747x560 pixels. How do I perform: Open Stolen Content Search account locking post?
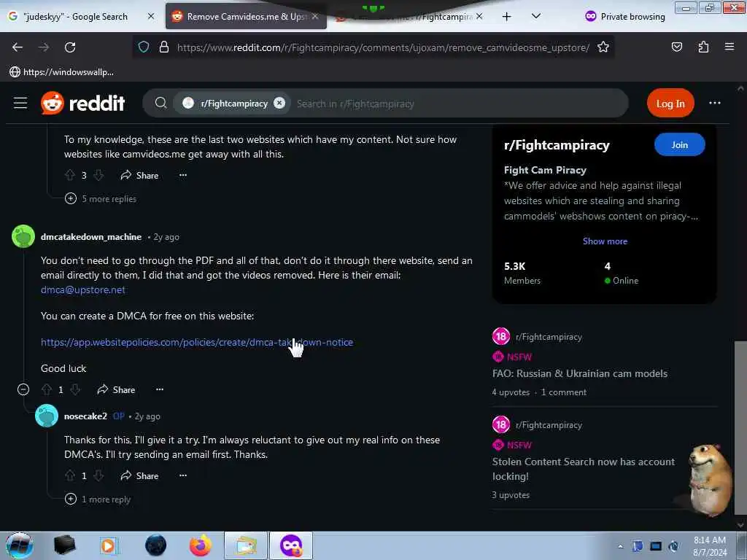click(583, 469)
